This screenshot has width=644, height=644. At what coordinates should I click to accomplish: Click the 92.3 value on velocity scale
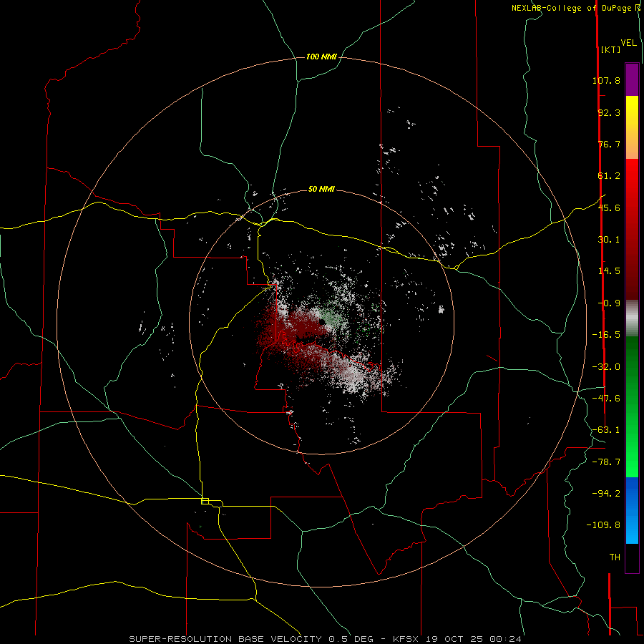click(609, 112)
